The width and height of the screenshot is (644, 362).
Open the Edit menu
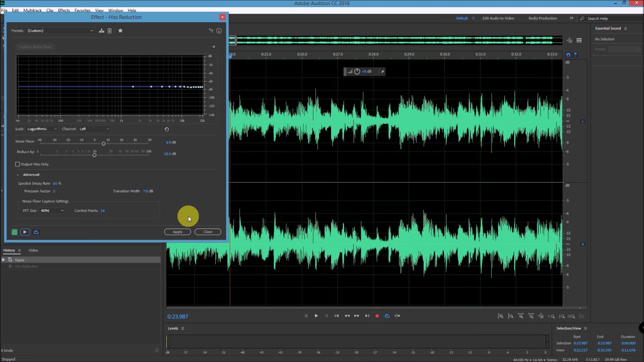pyautogui.click(x=16, y=10)
